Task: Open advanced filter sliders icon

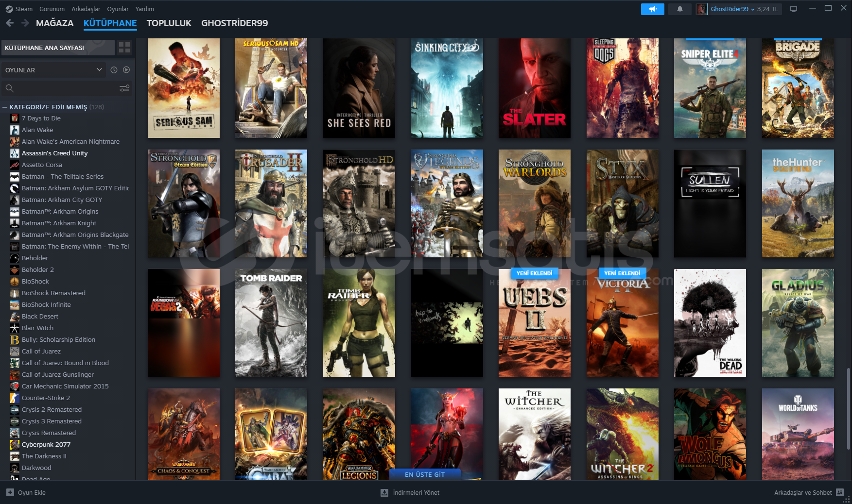Action: [x=124, y=88]
